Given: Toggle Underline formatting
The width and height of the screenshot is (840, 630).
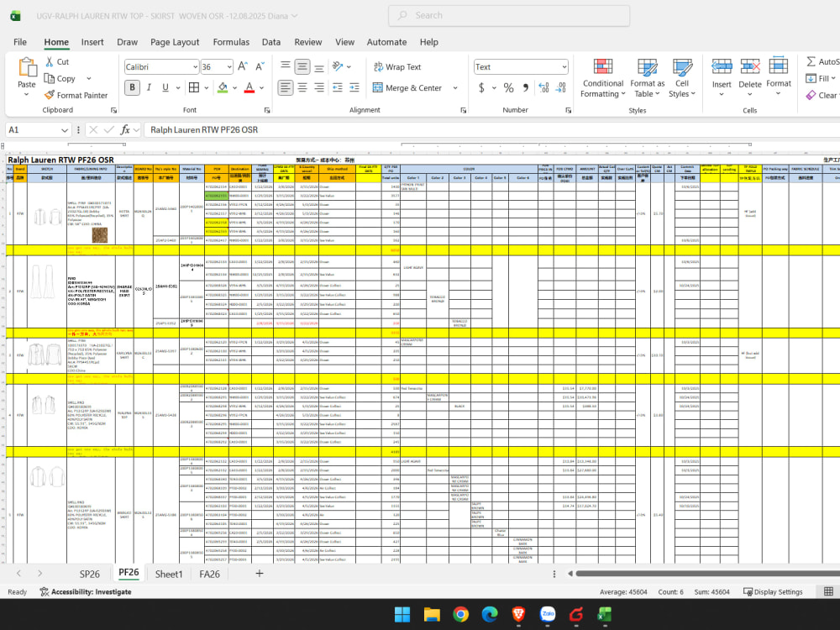Looking at the screenshot, I should (x=165, y=87).
